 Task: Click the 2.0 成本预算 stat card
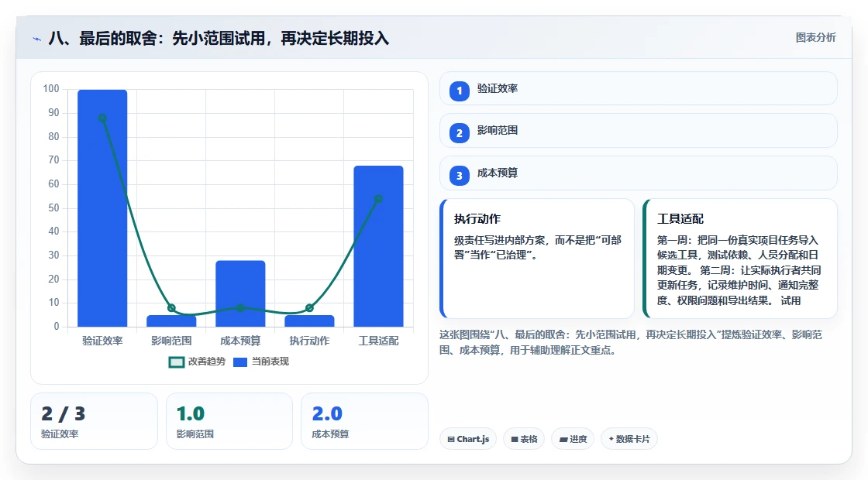[x=364, y=421]
